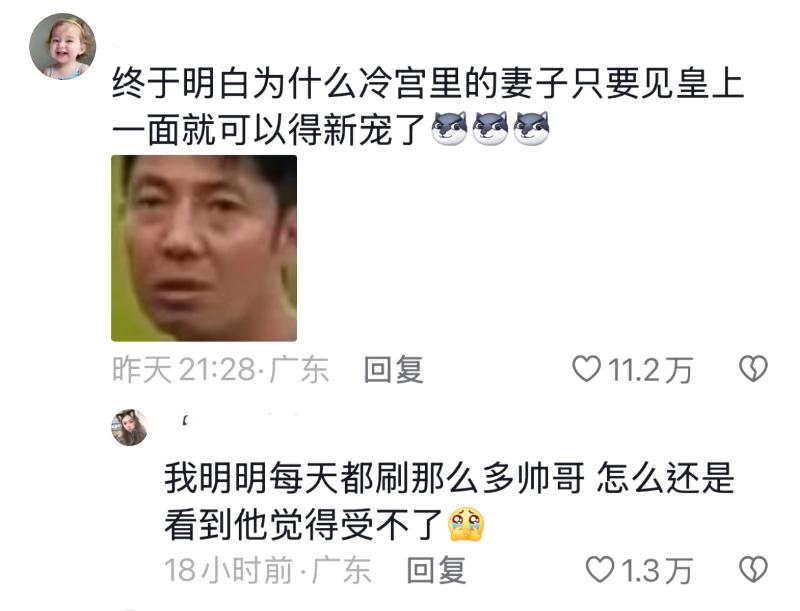This screenshot has height=611, width=800.
Task: Click the 18小时前·广东 timestamp
Action: (268, 570)
